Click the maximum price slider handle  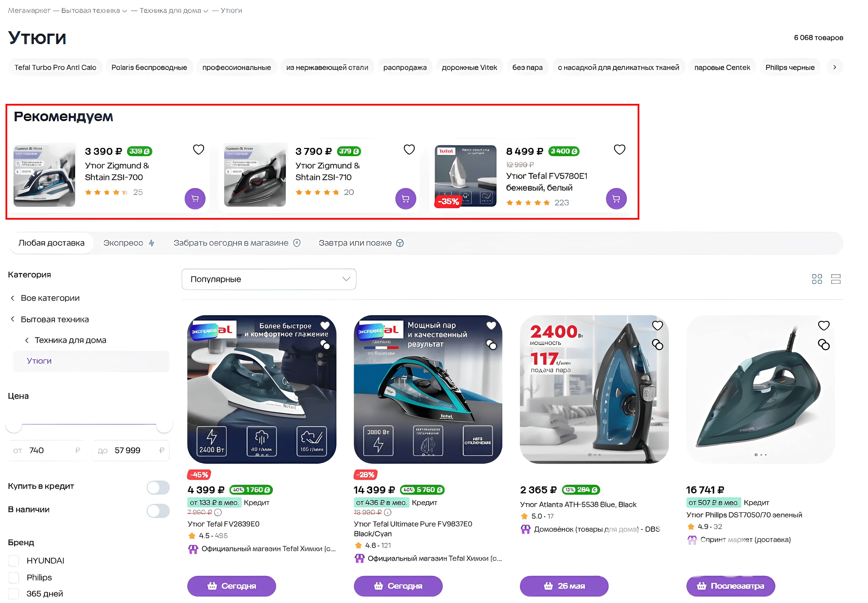click(164, 425)
